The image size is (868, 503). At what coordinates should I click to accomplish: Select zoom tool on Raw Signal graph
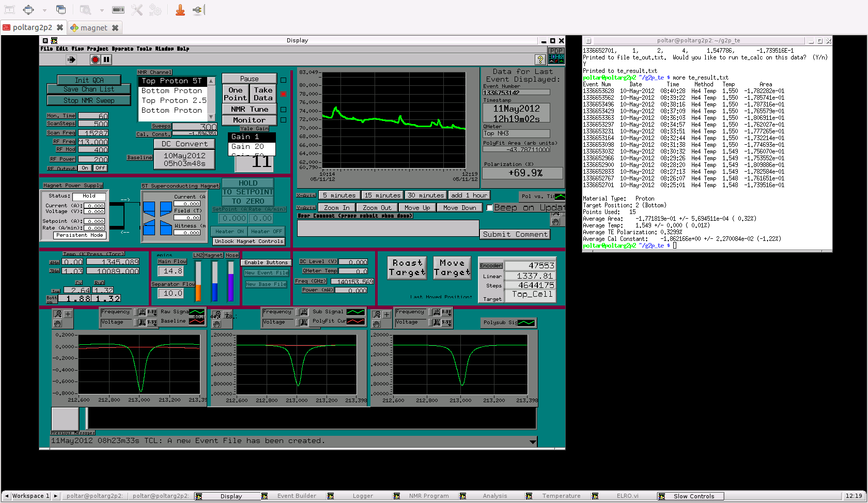pos(58,314)
